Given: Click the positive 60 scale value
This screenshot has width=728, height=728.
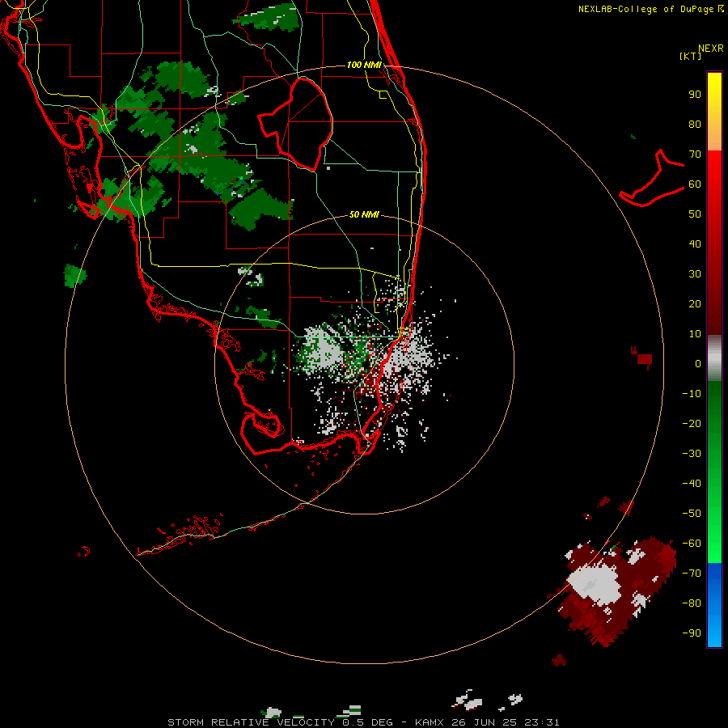Looking at the screenshot, I should (x=695, y=184).
